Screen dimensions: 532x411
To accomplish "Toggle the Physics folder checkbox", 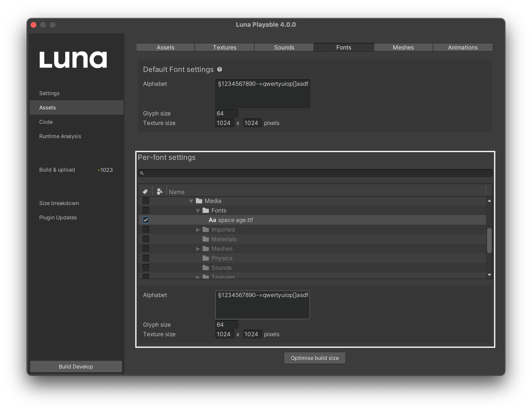I will click(x=146, y=258).
